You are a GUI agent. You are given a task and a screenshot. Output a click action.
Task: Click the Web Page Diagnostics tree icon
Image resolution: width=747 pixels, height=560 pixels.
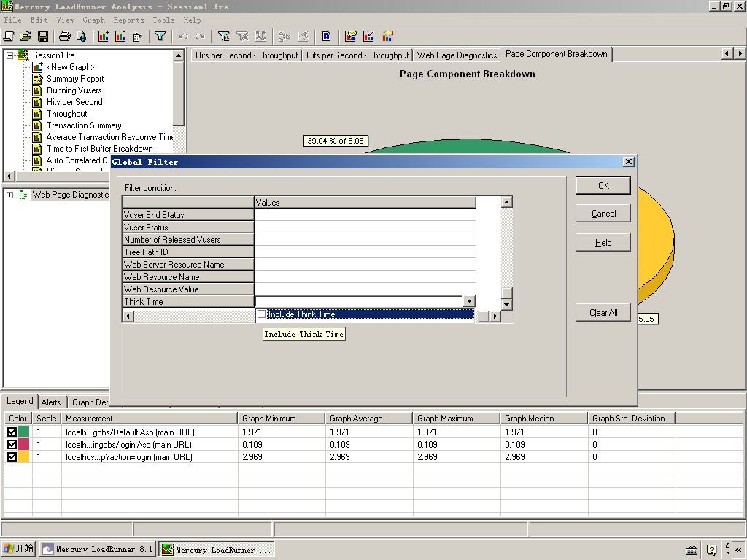23,195
